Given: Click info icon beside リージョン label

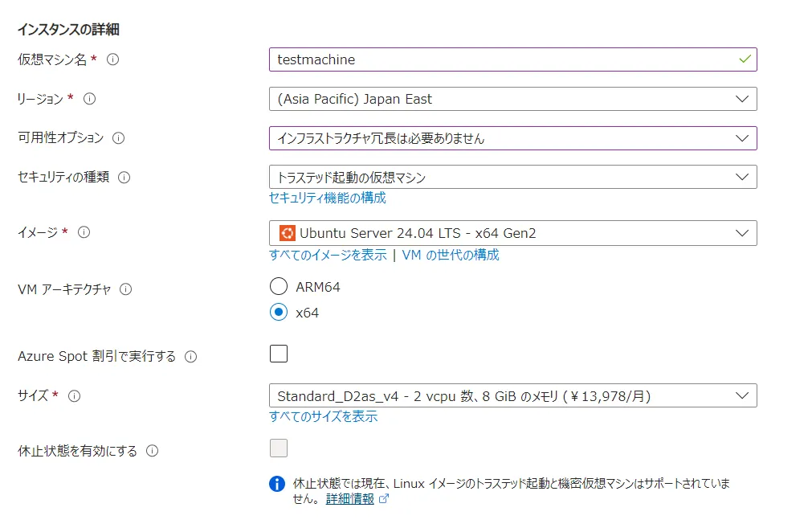Looking at the screenshot, I should tap(90, 99).
